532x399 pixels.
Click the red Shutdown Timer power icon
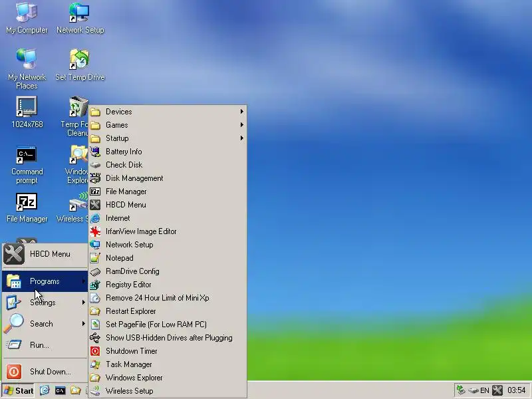coord(95,351)
